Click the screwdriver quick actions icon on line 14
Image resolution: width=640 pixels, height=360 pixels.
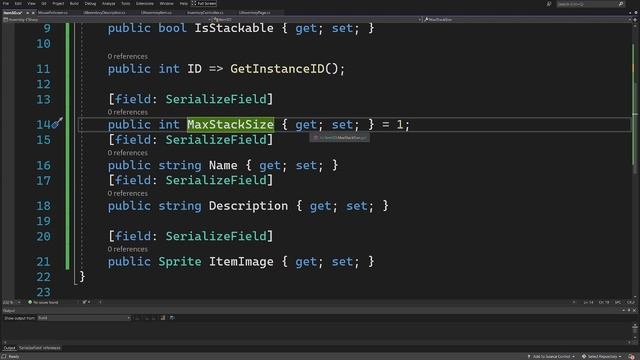[x=57, y=123]
